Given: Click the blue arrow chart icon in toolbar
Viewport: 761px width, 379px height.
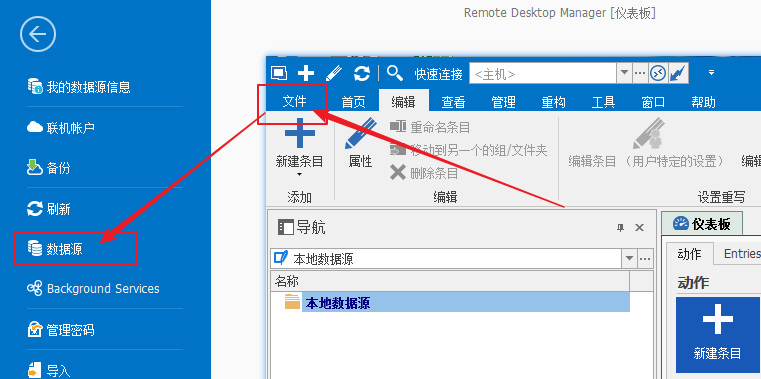Looking at the screenshot, I should 678,74.
